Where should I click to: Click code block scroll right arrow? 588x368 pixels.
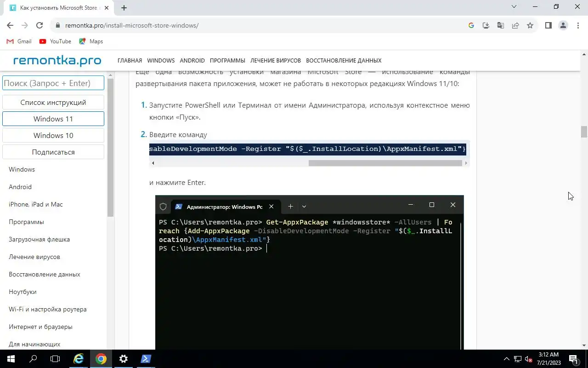(466, 163)
